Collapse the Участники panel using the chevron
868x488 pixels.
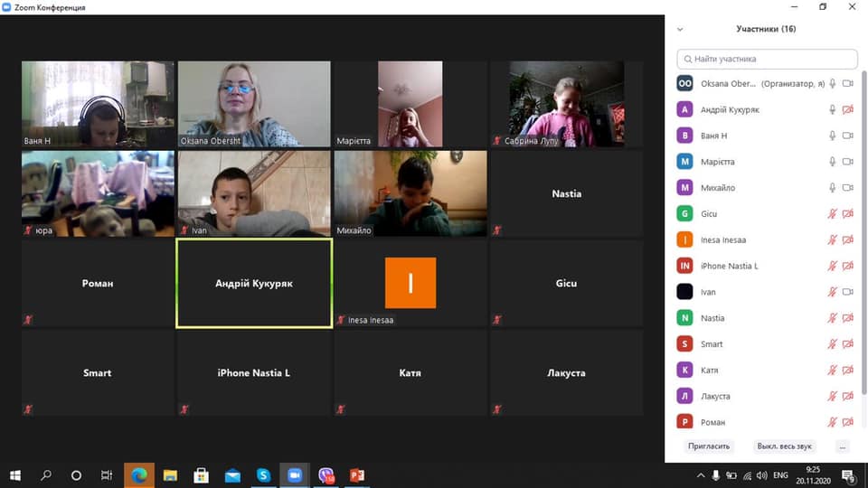(680, 29)
